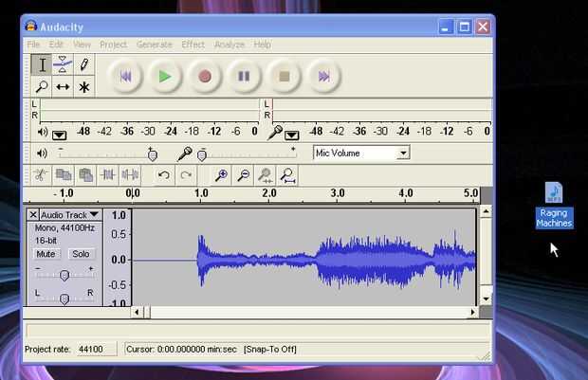Click the vertical scrollbar down arrow
Screen dimensions: 588x380
486,299
